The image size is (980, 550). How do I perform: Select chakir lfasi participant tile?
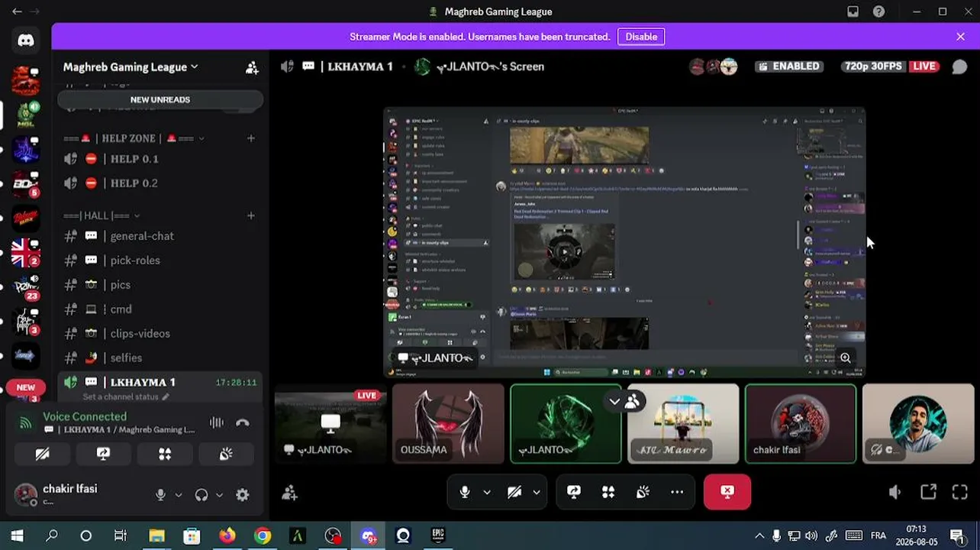tap(801, 424)
